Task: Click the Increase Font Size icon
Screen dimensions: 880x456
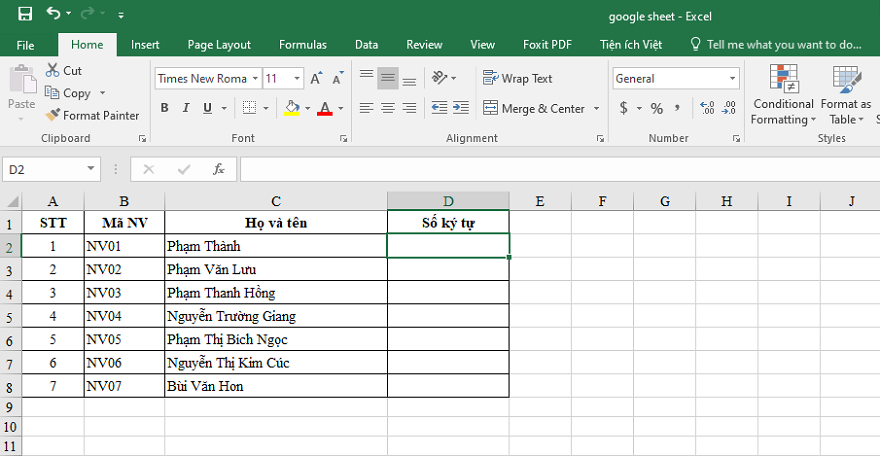Action: tap(316, 78)
